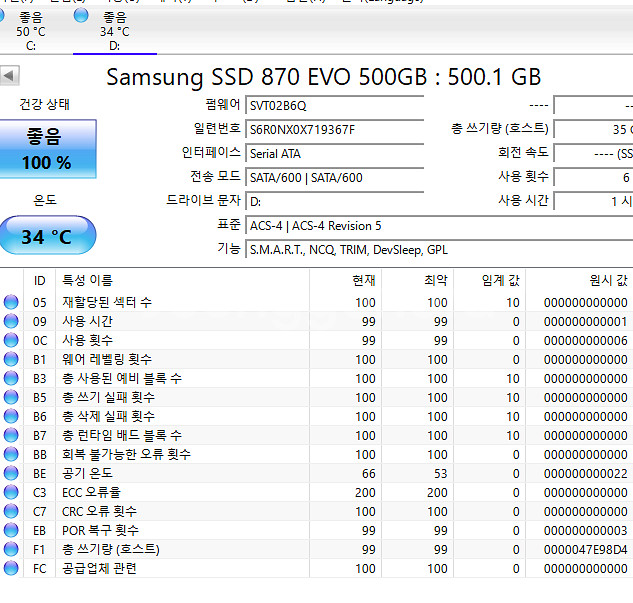Viewport: 633px width, 603px height.
Task: Click status orb for EB POR 복구 횟수
Action: [x=11, y=530]
